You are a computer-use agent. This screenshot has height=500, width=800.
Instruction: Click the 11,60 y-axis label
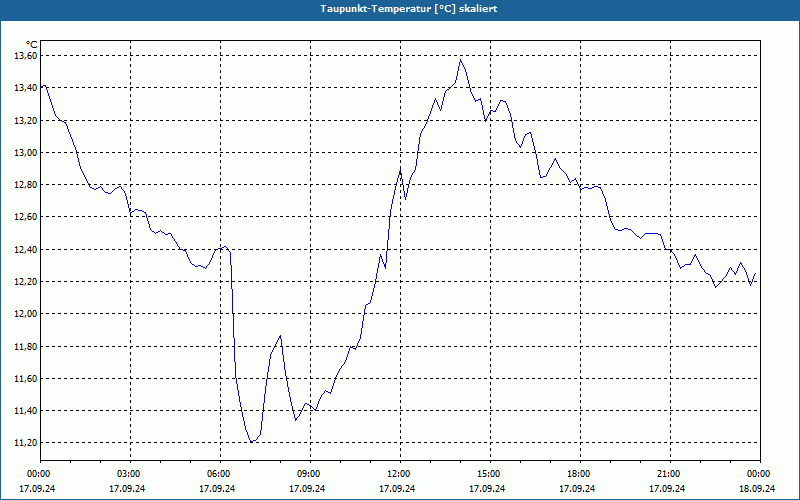pyautogui.click(x=25, y=379)
